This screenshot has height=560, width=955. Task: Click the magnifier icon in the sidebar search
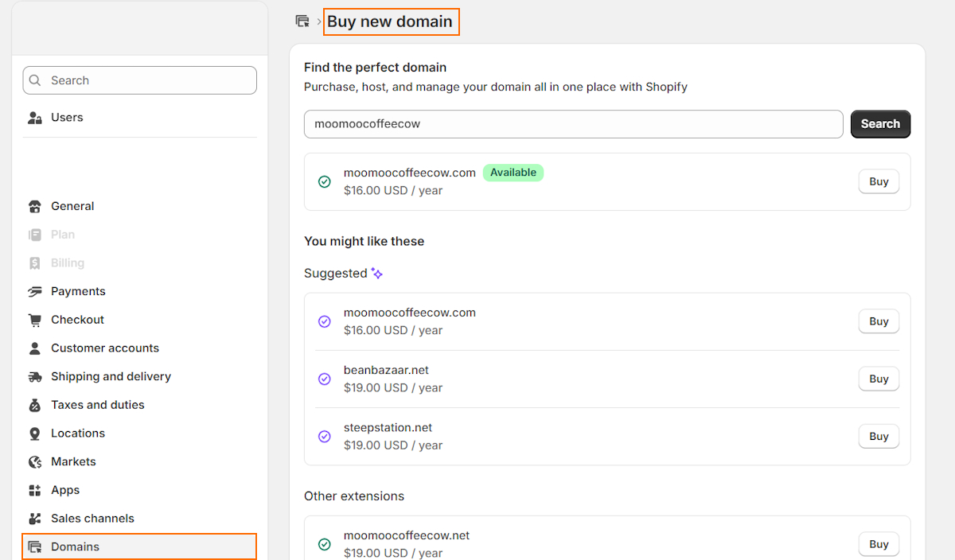[36, 80]
